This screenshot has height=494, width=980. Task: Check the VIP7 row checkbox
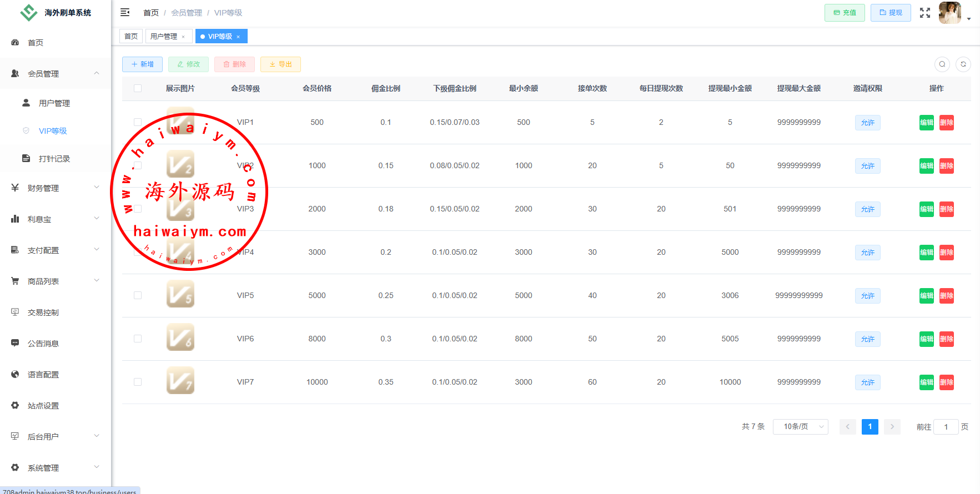point(138,382)
